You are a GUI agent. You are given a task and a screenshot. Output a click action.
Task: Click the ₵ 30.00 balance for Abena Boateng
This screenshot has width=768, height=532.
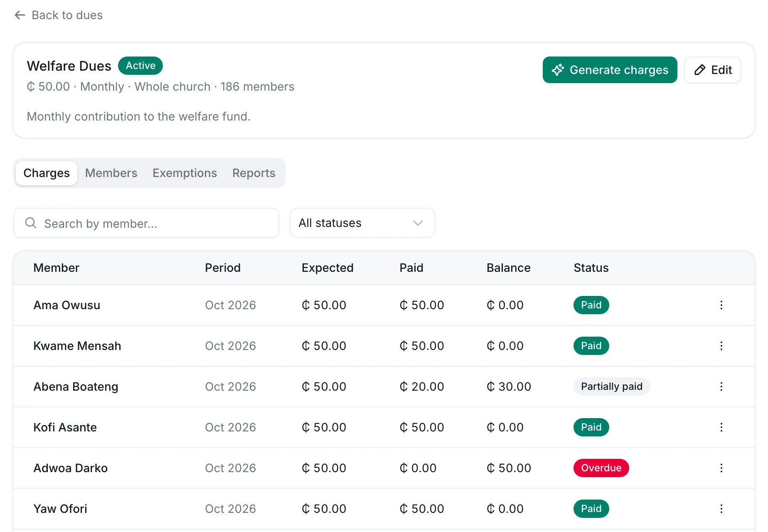(509, 387)
